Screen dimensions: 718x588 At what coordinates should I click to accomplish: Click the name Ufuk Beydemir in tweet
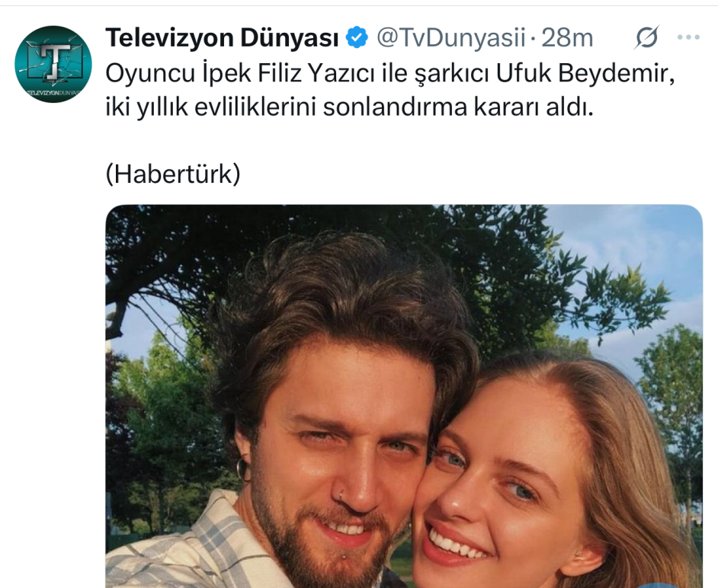pyautogui.click(x=585, y=73)
